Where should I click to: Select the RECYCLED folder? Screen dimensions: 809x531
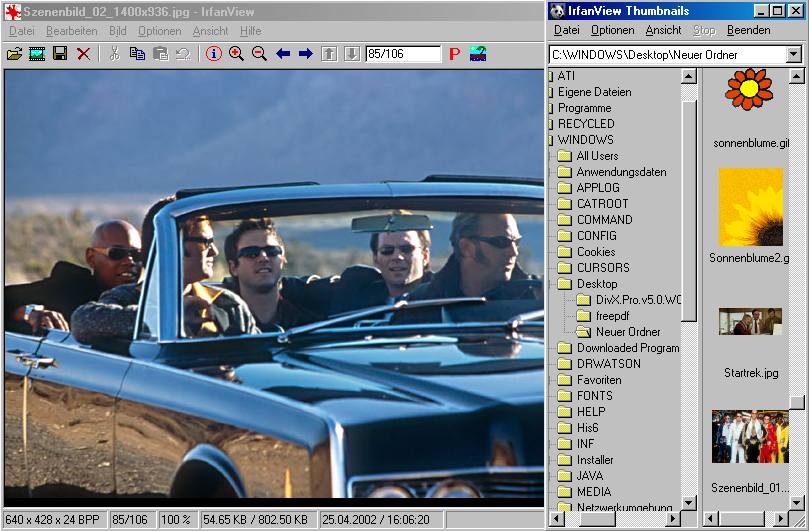tap(586, 124)
